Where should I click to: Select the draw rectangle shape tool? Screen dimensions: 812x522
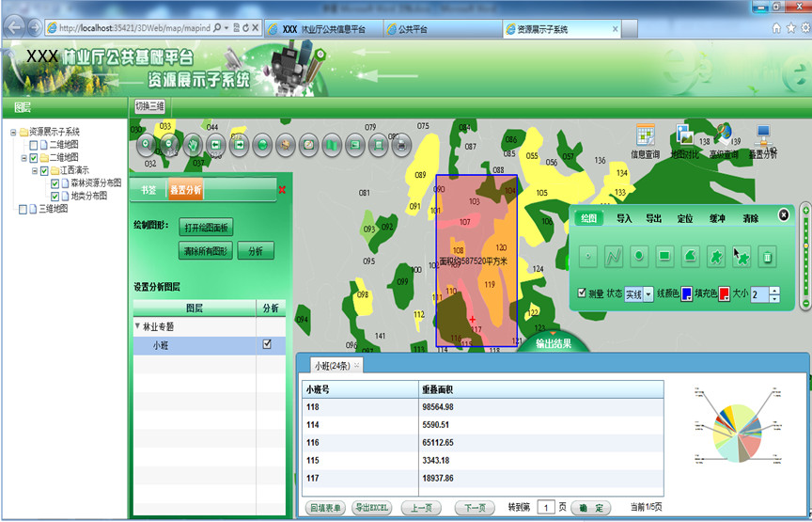pyautogui.click(x=664, y=255)
